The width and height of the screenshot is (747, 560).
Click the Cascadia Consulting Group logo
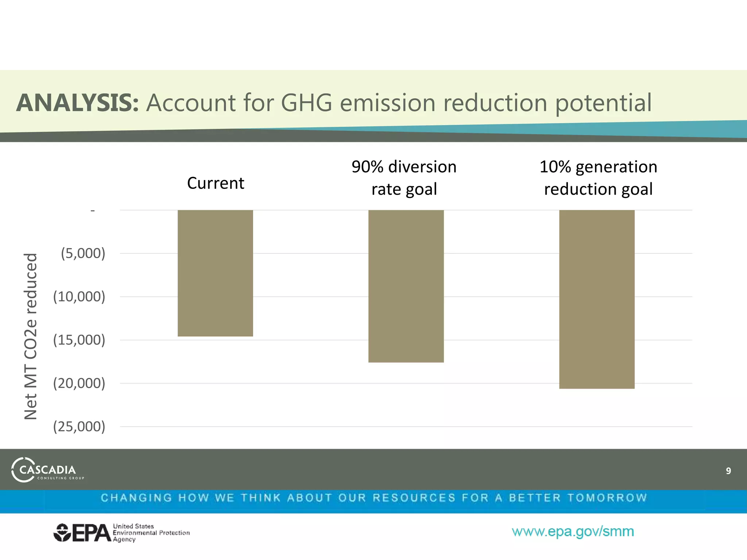[47, 470]
